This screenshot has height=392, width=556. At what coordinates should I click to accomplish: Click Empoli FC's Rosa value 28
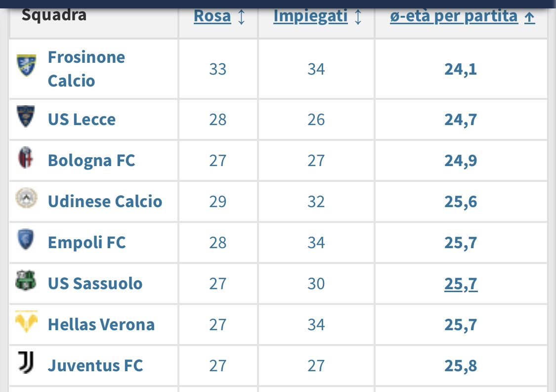click(217, 243)
